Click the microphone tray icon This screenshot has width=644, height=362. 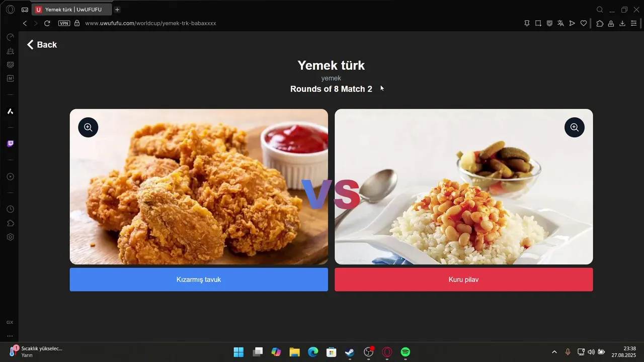pos(568,352)
